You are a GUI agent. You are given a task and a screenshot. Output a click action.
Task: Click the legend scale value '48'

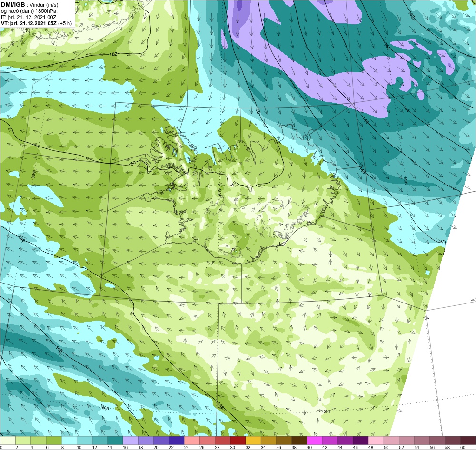pos(370,447)
